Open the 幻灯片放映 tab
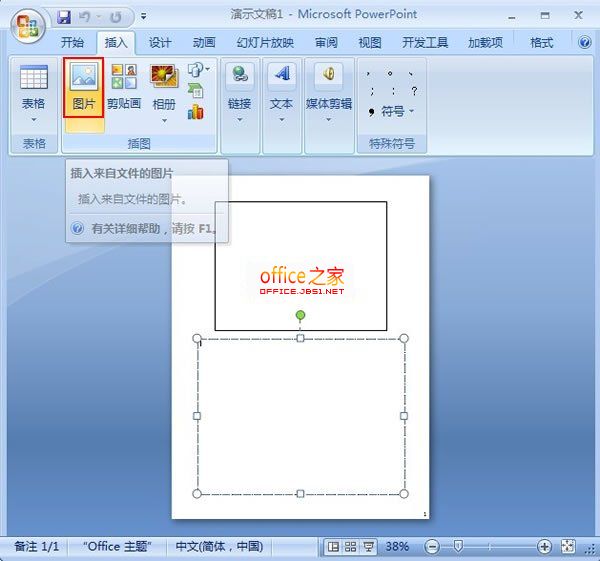This screenshot has width=600, height=561. [x=265, y=42]
